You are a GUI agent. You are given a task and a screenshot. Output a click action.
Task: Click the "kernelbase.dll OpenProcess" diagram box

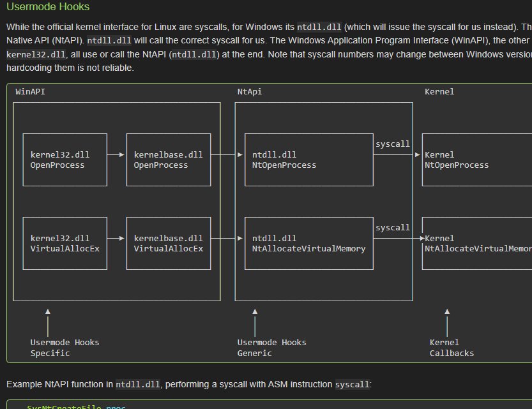click(169, 160)
